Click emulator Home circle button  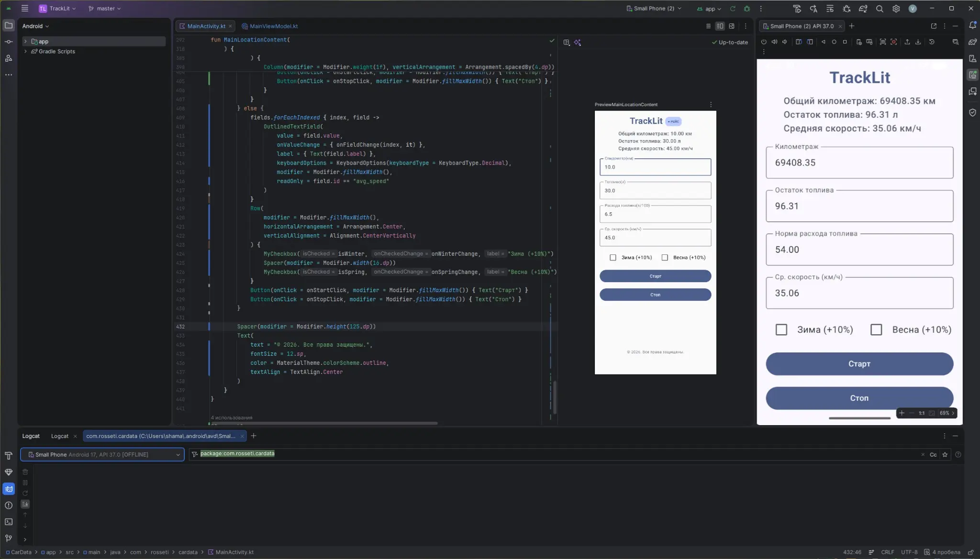(834, 42)
